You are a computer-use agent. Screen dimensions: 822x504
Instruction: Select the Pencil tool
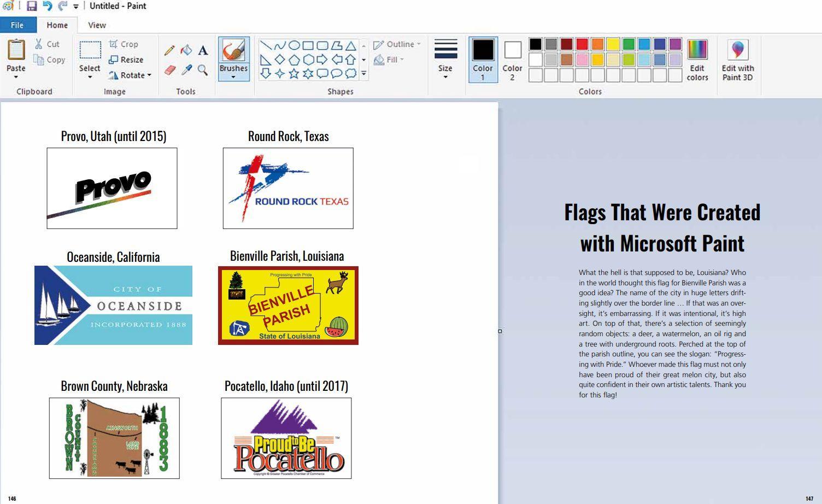coord(169,50)
